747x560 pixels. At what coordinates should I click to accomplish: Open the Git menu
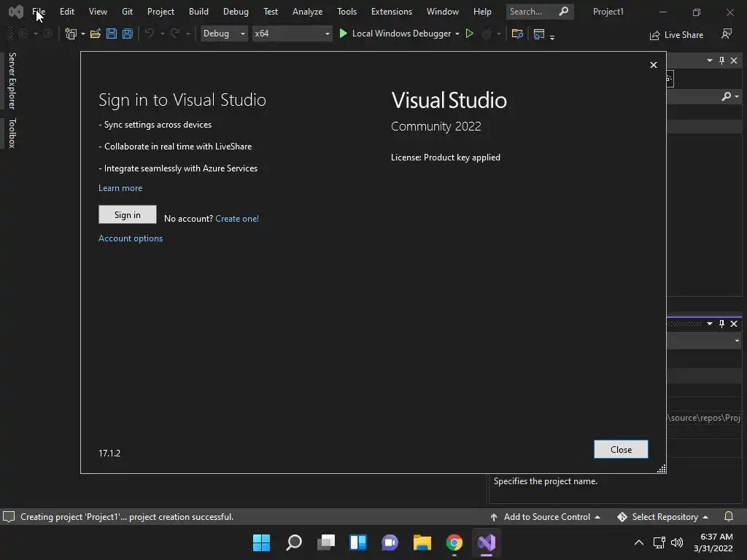pos(127,12)
